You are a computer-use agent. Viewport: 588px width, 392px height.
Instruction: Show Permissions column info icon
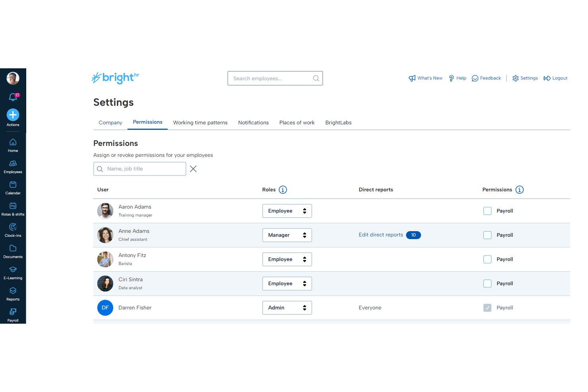[x=519, y=190]
